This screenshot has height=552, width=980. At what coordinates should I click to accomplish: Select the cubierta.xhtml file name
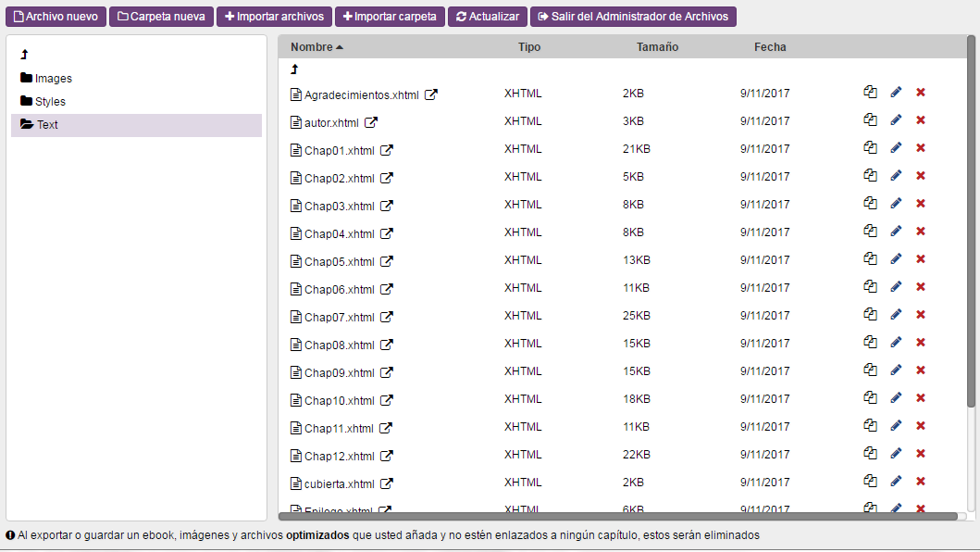coord(340,483)
